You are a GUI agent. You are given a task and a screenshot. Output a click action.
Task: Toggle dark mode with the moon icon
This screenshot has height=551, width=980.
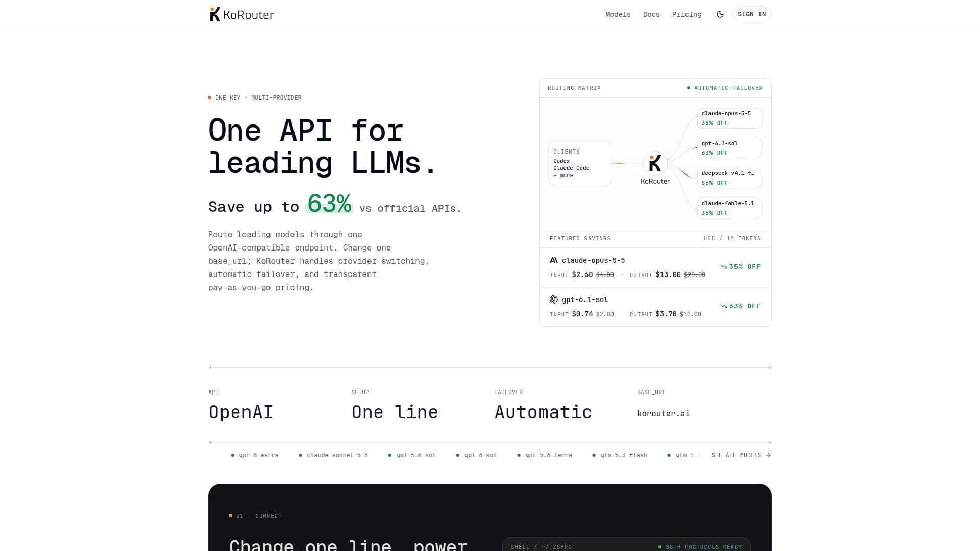coord(720,14)
